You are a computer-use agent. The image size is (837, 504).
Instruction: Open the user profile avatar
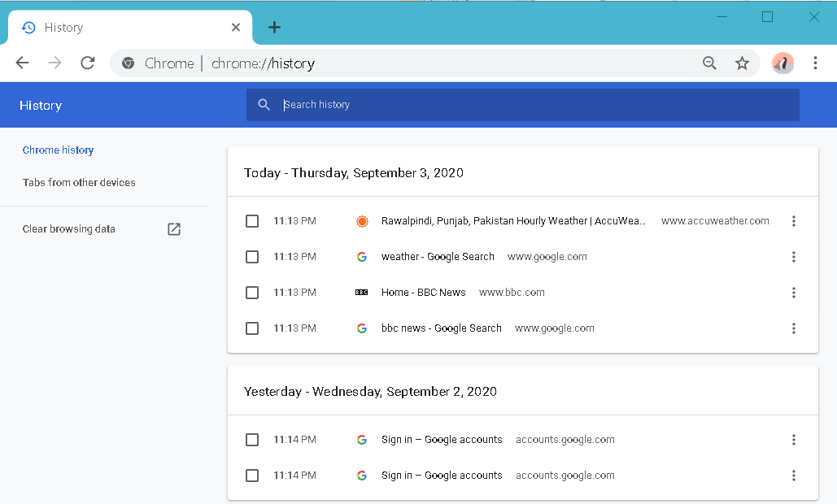[x=783, y=63]
